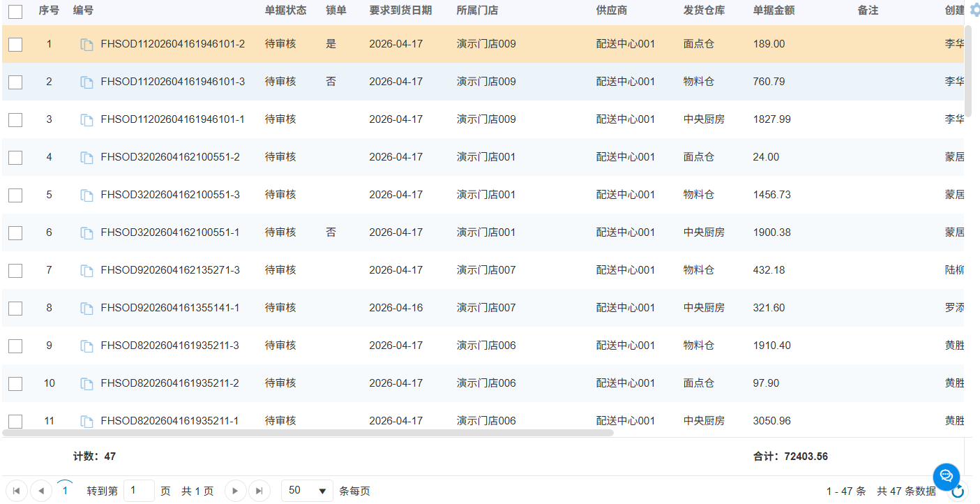
Task: Click total 合计：72403.56 text
Action: click(x=790, y=457)
